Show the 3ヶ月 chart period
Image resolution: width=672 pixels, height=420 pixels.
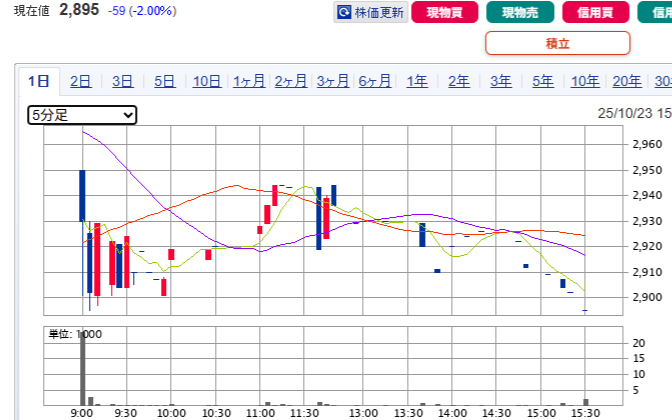[333, 82]
